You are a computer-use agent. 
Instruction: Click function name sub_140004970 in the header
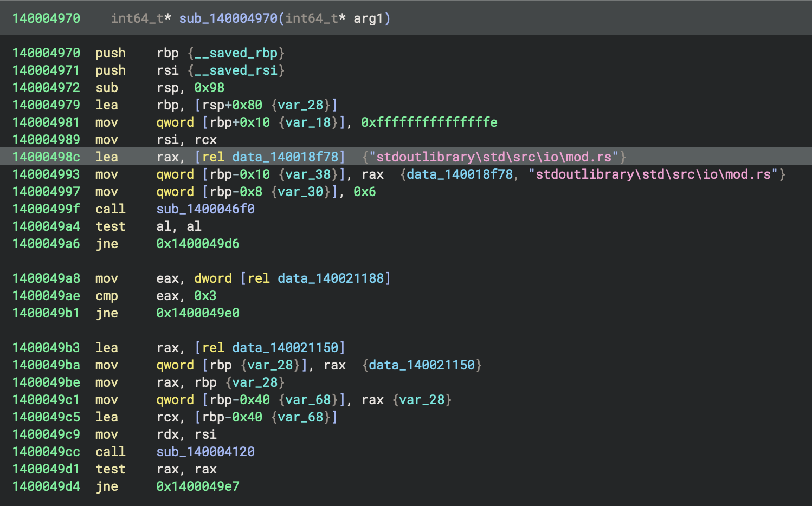pyautogui.click(x=228, y=18)
